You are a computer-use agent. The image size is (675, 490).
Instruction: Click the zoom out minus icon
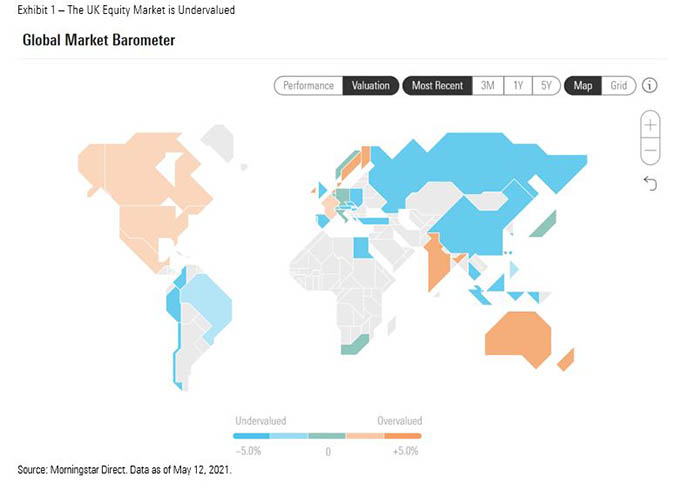[x=651, y=151]
